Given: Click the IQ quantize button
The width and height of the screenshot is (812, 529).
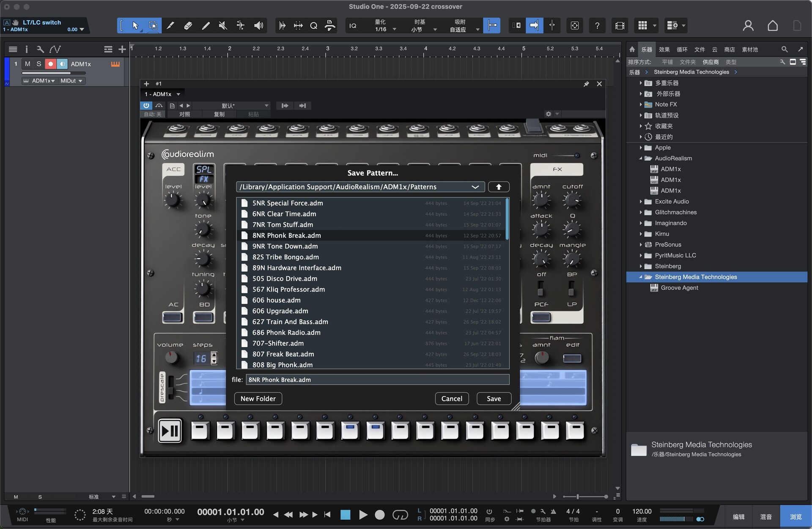Looking at the screenshot, I should [x=353, y=26].
